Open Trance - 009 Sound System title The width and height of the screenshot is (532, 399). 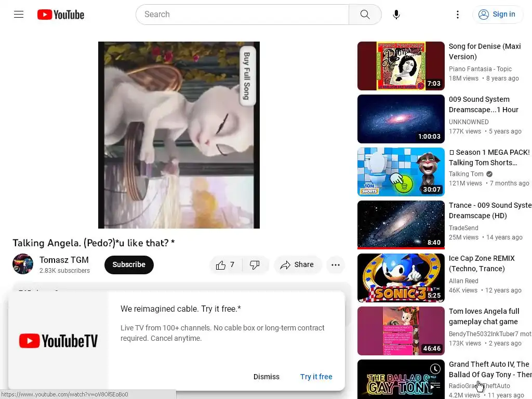(490, 210)
